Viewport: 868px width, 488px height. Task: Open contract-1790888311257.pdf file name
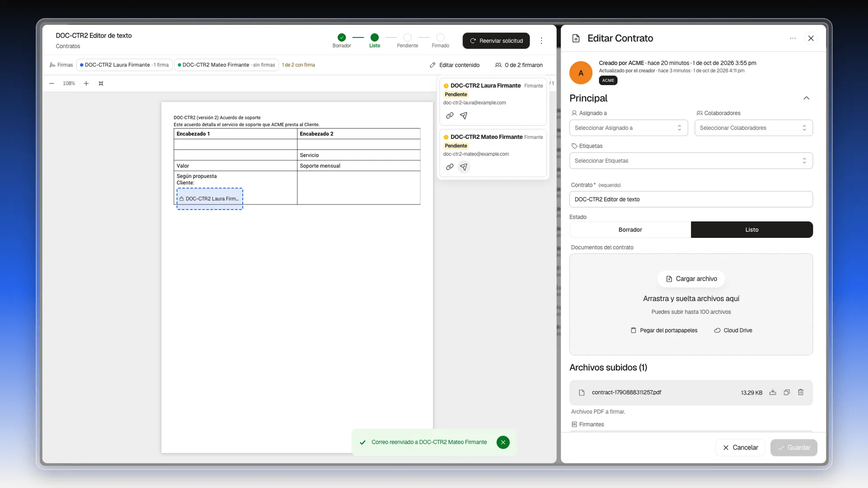(x=626, y=392)
